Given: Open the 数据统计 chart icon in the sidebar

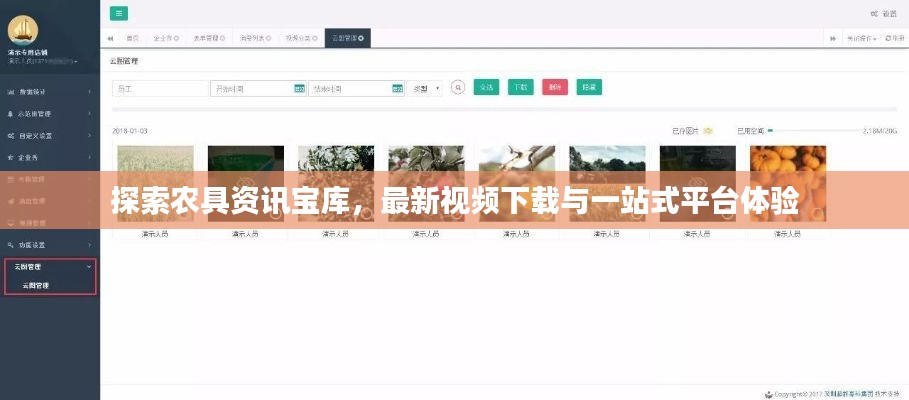Looking at the screenshot, I should point(11,92).
